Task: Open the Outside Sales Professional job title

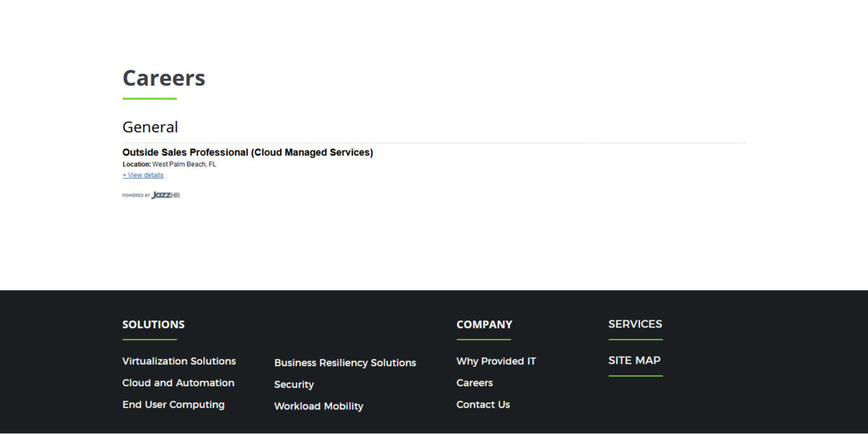Action: (x=247, y=153)
